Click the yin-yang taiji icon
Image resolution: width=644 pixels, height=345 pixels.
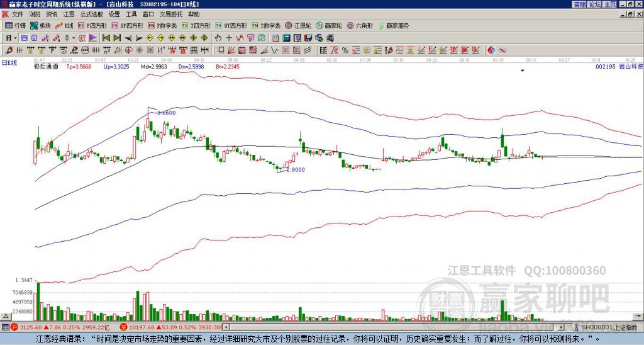click(x=491, y=50)
